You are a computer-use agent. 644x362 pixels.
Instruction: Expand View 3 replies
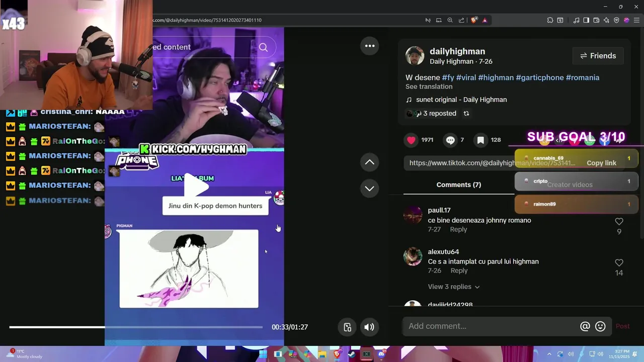[453, 287]
